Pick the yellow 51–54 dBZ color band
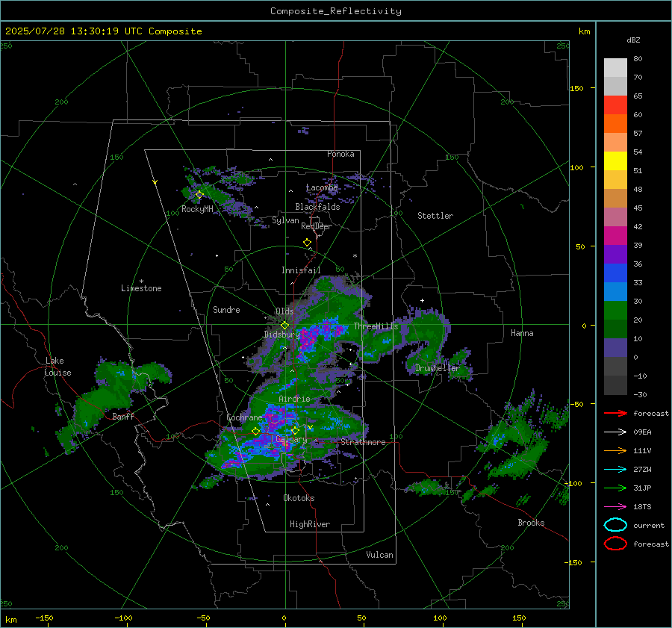 (x=615, y=161)
